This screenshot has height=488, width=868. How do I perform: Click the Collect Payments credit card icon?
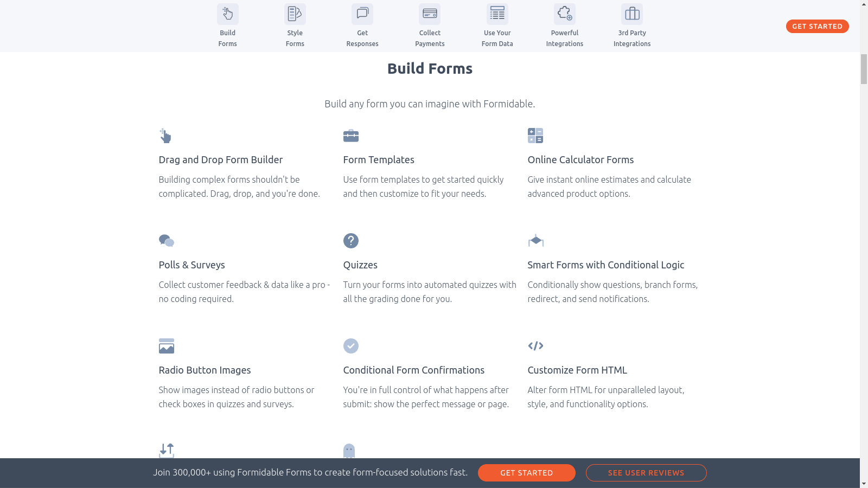[430, 13]
